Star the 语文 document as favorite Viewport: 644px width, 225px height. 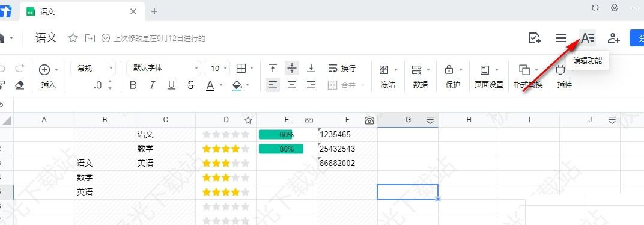point(73,39)
